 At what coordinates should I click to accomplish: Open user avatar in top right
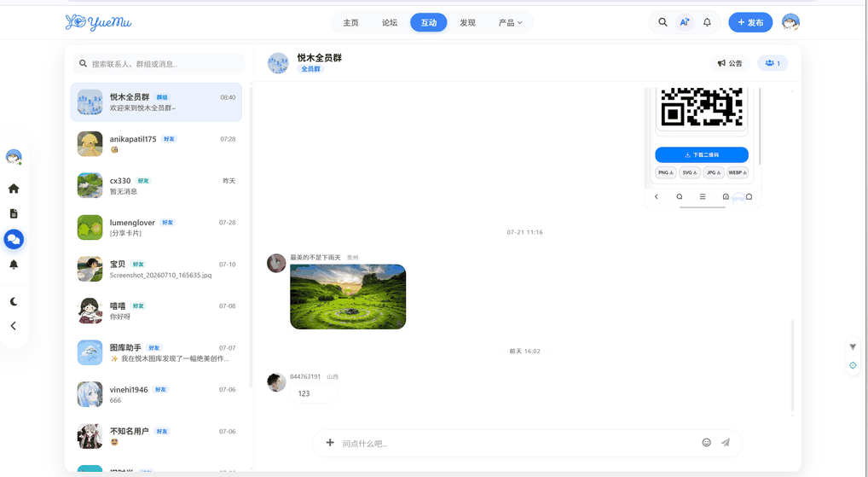tap(790, 22)
